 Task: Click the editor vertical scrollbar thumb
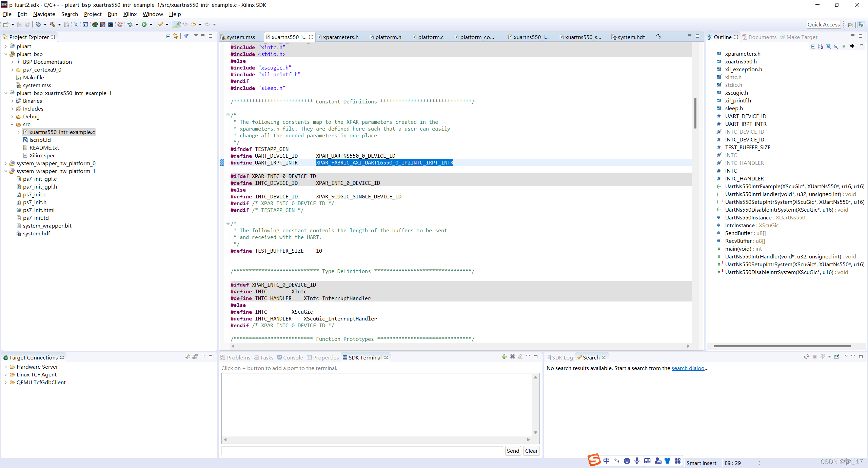695,113
